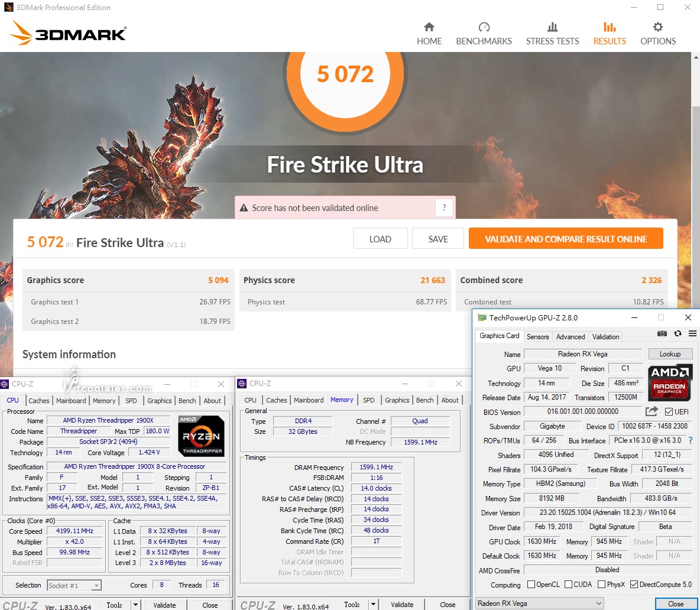Open the Bench tab in Memory CPU-Z window
Viewport: 700px width, 610px height.
pyautogui.click(x=424, y=400)
